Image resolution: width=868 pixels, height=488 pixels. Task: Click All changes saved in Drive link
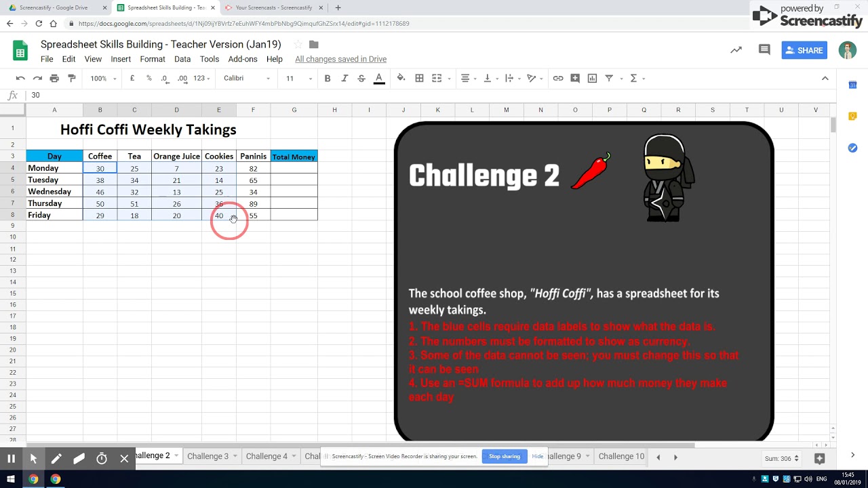[340, 59]
